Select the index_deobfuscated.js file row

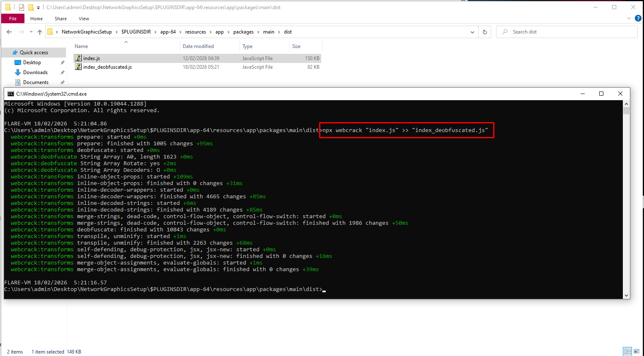[x=197, y=67]
